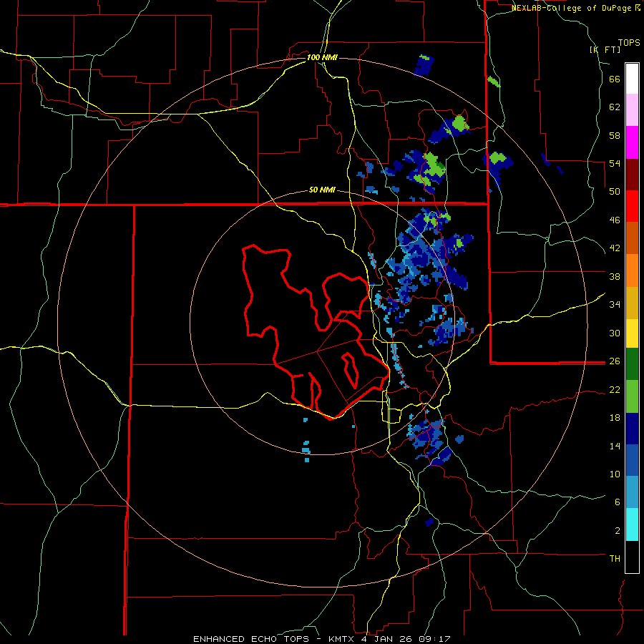Click the magenta 58 kft legend swatch
The width and height of the screenshot is (644, 644).
tap(632, 142)
